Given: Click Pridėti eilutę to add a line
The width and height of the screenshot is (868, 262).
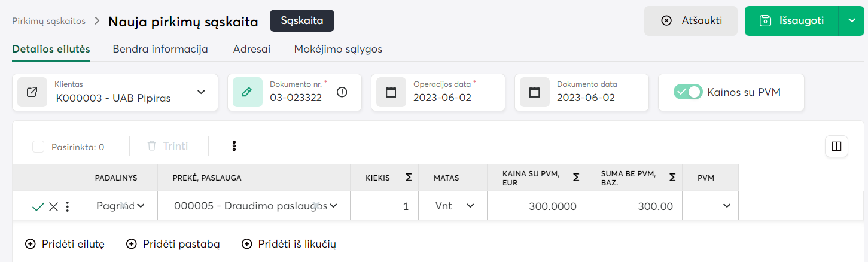Looking at the screenshot, I should (65, 243).
